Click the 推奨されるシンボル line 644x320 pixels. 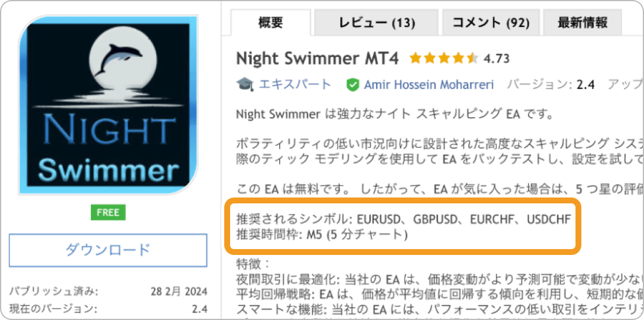(403, 220)
